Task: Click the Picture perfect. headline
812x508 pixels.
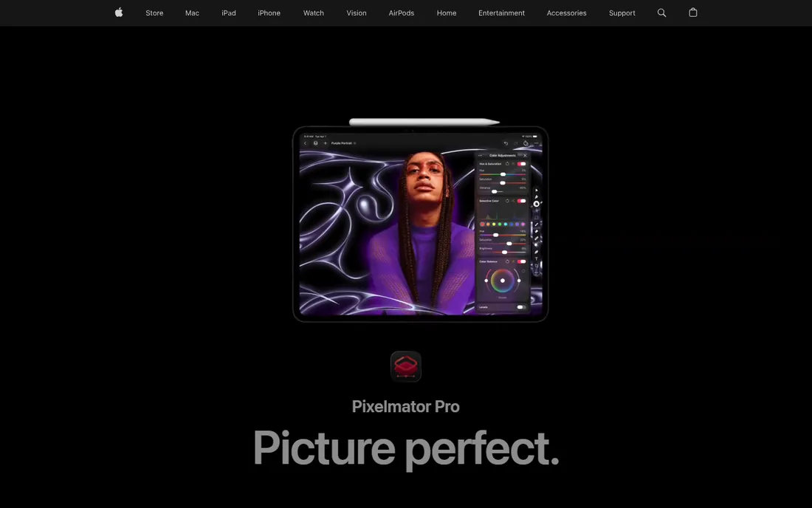Action: pos(406,448)
